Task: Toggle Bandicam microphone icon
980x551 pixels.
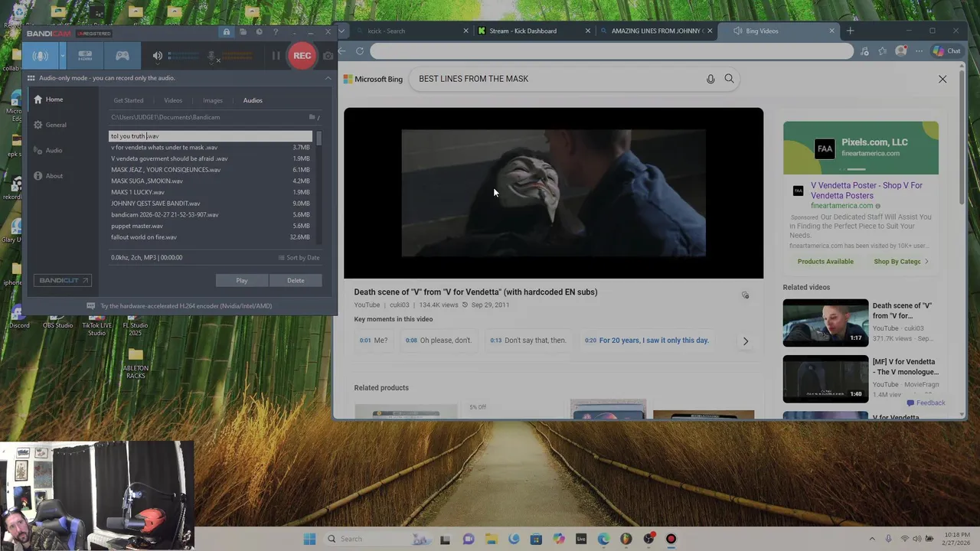Action: click(212, 56)
